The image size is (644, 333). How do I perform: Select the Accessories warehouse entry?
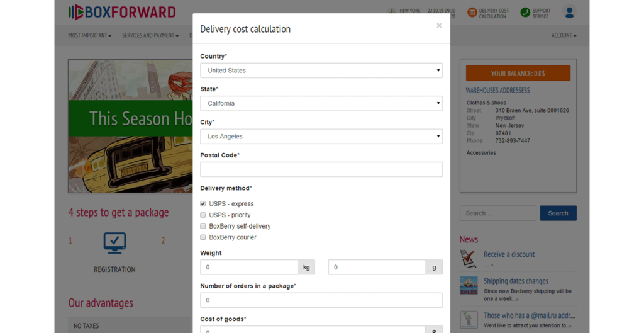(481, 153)
